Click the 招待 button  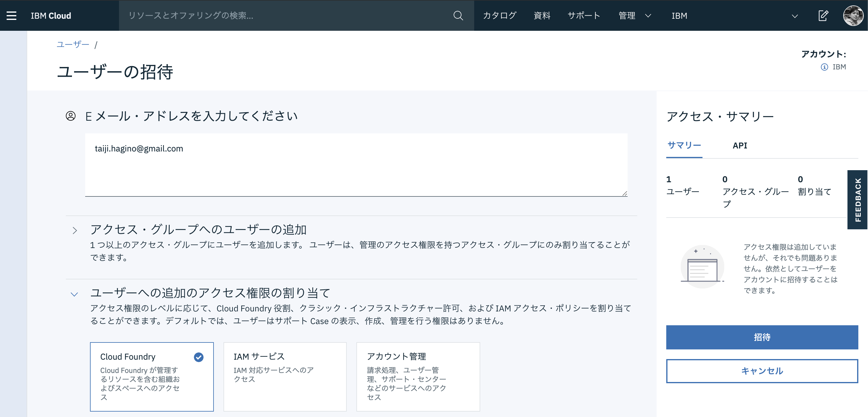(762, 337)
